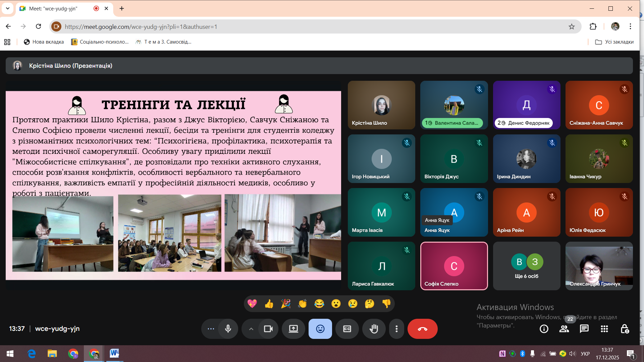644x362 pixels.
Task: Open the tab search dropdown arrow
Action: pyautogui.click(x=7, y=8)
